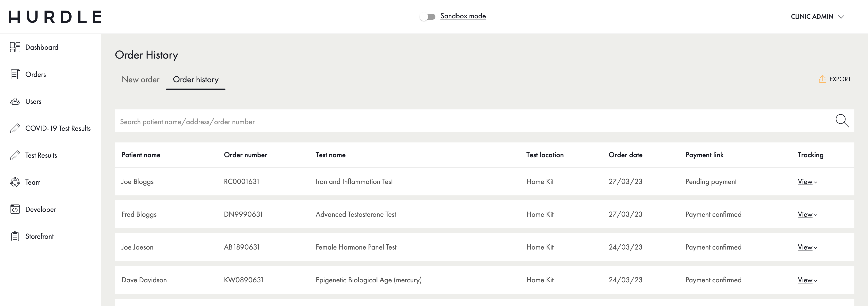Viewport: 868px width, 306px height.
Task: Click the Developer code window icon
Action: [15, 209]
